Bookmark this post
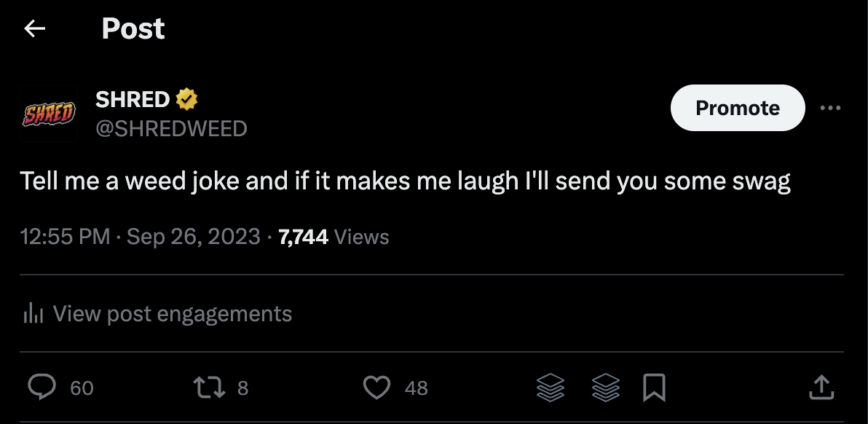The height and width of the screenshot is (424, 868). click(654, 388)
